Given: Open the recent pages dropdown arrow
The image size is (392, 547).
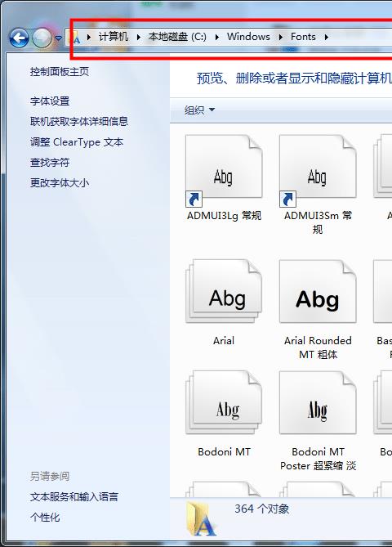Looking at the screenshot, I should tap(59, 38).
